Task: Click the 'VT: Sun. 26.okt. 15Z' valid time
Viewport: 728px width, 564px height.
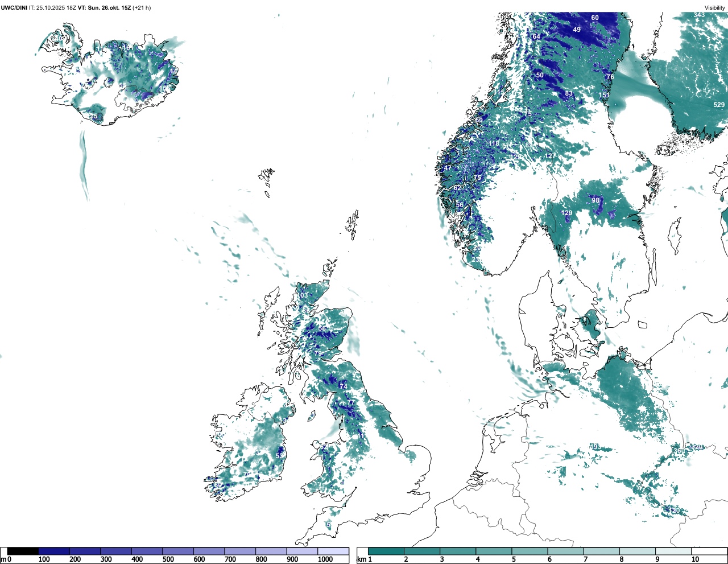Action: [104, 8]
